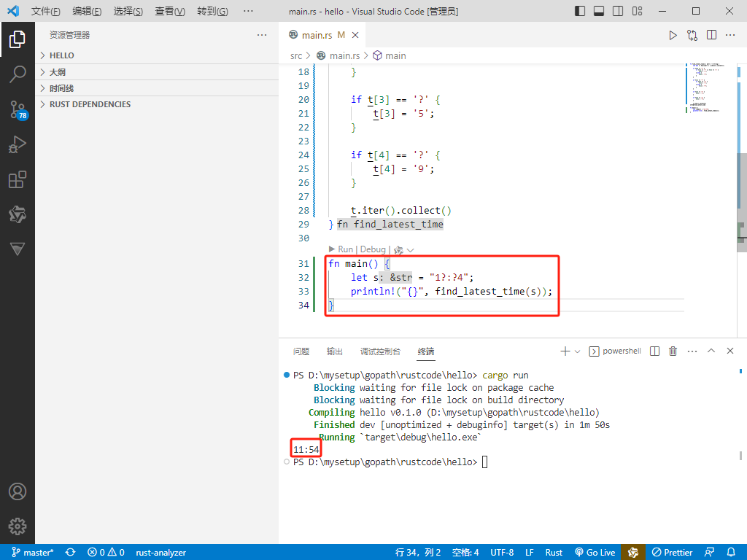The image size is (747, 560).
Task: Expand the HELLO folder section
Action: click(157, 55)
